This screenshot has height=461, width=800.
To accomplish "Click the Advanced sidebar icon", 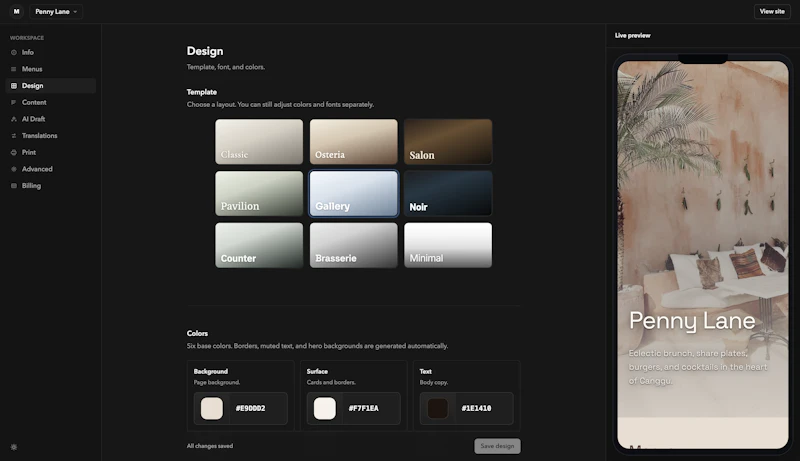I will (x=14, y=169).
